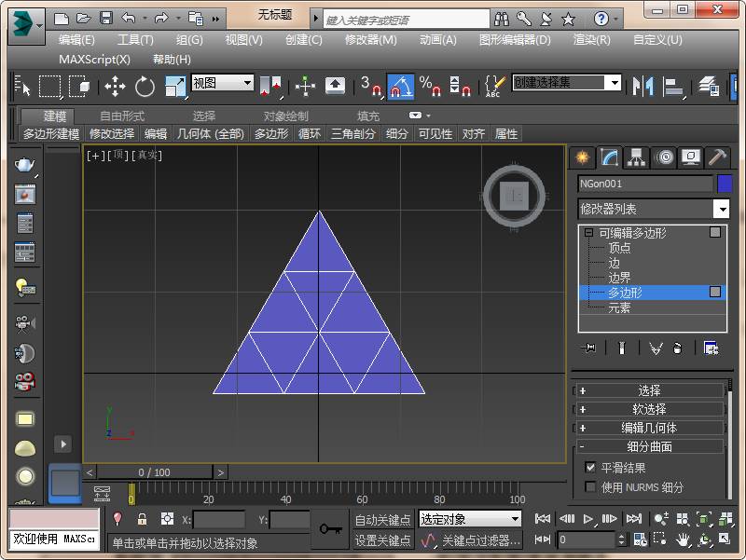This screenshot has width=746, height=560.
Task: Open the Display panel tab icon
Action: [x=691, y=157]
